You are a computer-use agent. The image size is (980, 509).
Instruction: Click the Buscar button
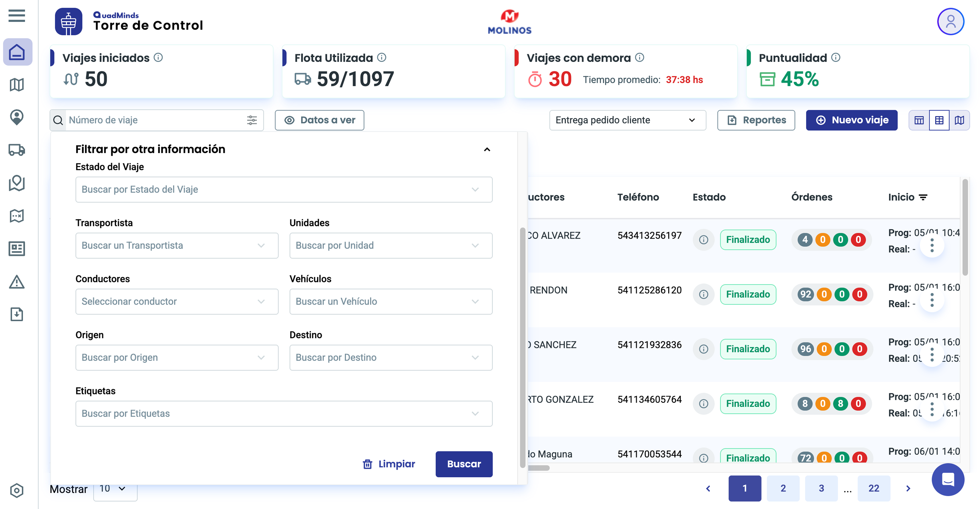464,464
